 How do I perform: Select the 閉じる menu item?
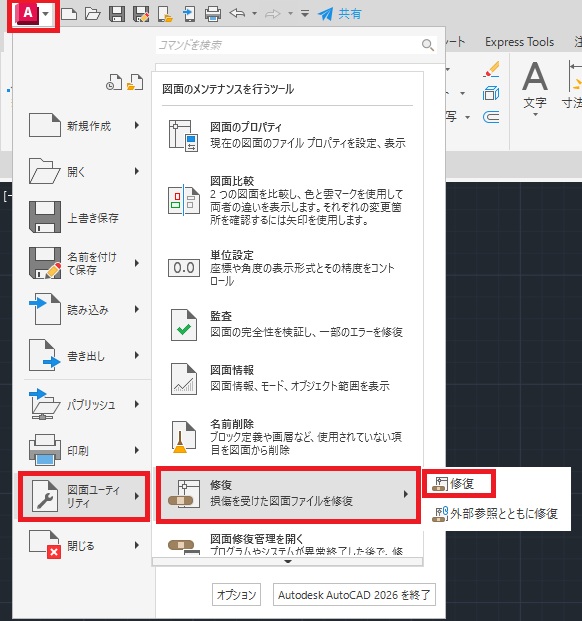click(x=84, y=545)
